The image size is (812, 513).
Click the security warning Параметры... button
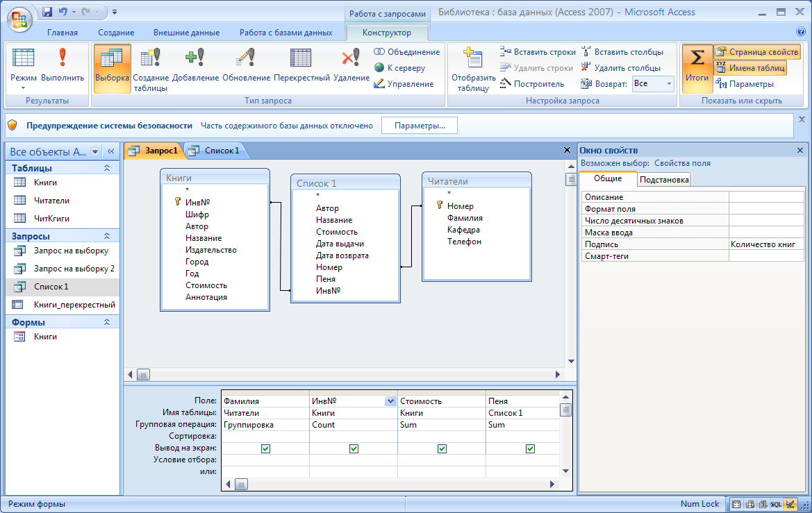point(420,126)
